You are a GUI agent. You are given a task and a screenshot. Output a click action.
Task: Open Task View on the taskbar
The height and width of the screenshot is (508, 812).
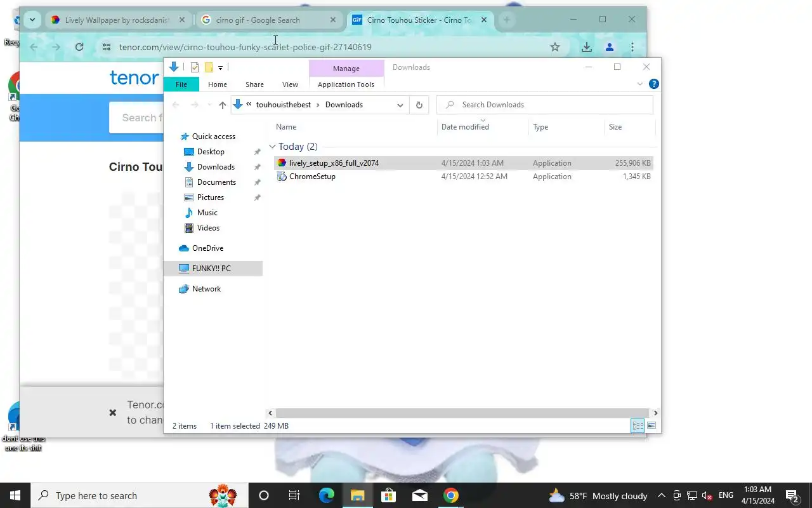(x=294, y=496)
